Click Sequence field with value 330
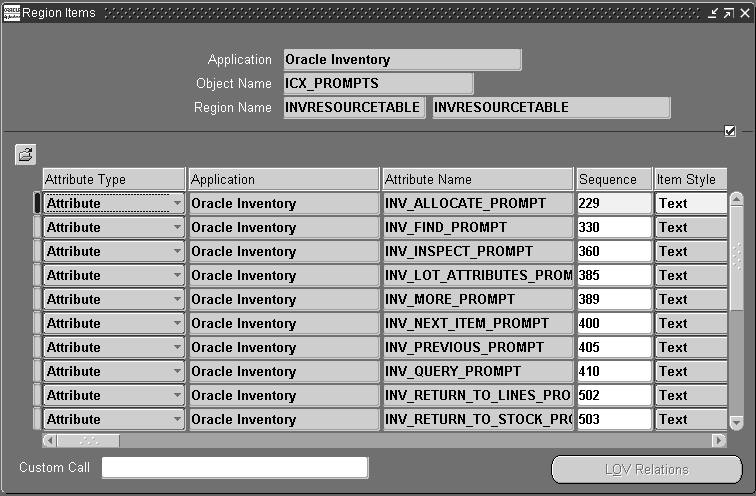The width and height of the screenshot is (756, 496). click(x=614, y=227)
